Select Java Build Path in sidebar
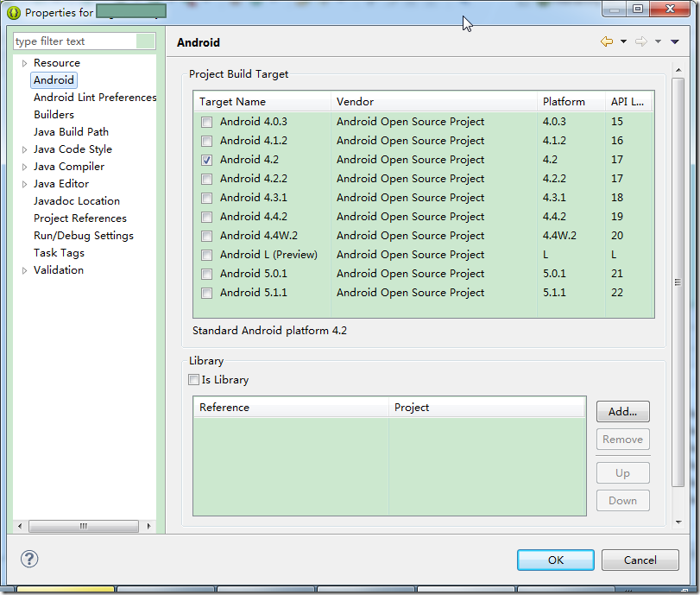Image resolution: width=700 pixels, height=595 pixels. (x=71, y=132)
